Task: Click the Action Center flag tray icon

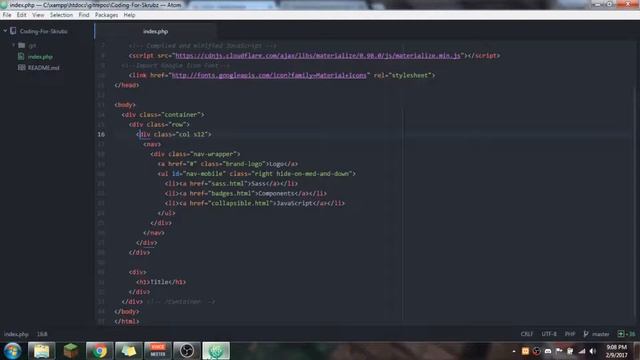Action: (559, 351)
